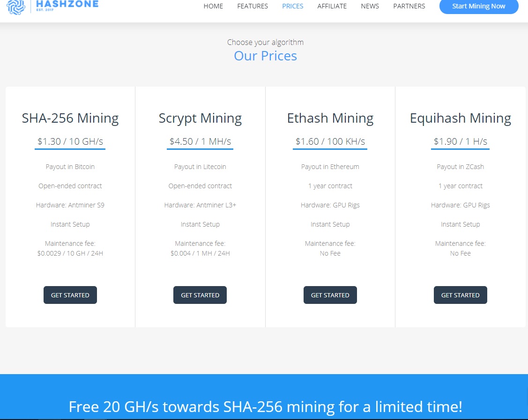Click 'Hardware: Antminer S9' text
The width and height of the screenshot is (528, 420).
pos(70,205)
